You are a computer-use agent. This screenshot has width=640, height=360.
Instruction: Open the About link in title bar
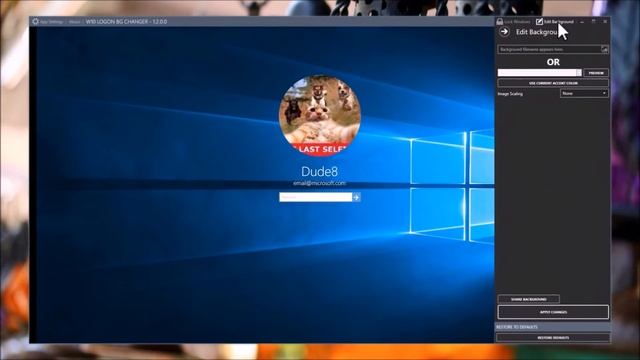point(74,22)
